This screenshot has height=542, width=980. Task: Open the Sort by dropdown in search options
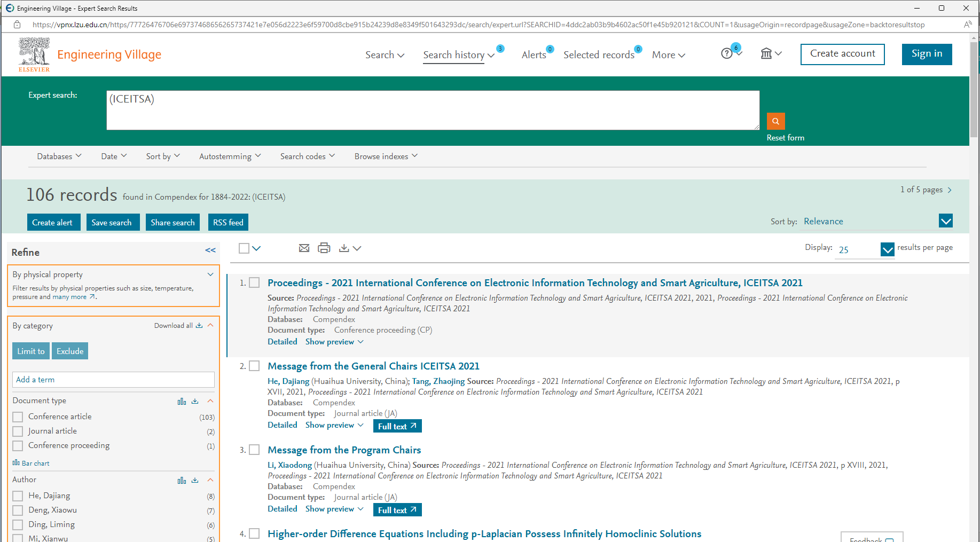point(163,156)
